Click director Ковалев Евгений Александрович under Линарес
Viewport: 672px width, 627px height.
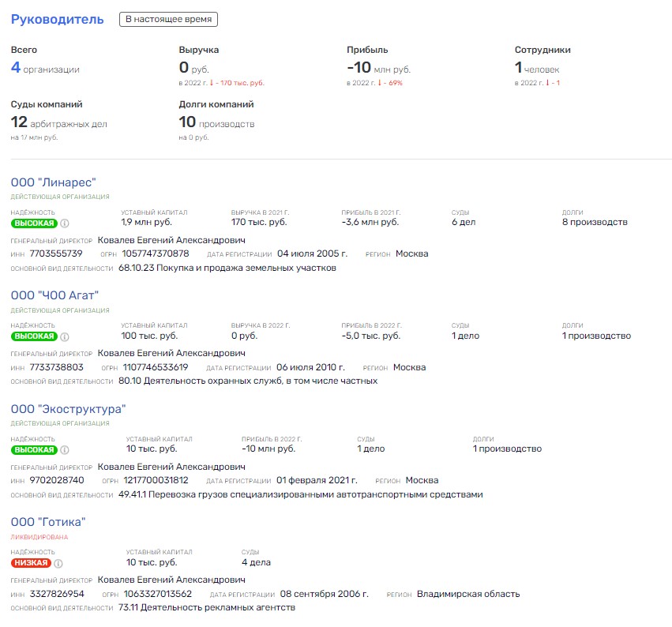pyautogui.click(x=171, y=240)
